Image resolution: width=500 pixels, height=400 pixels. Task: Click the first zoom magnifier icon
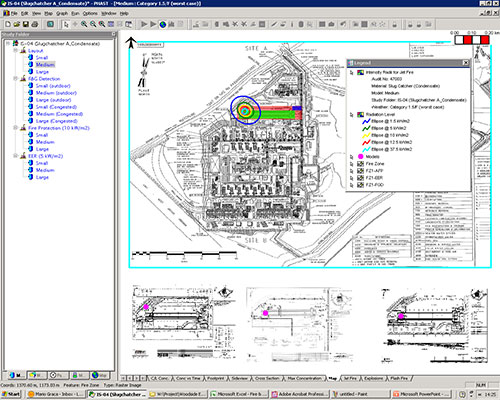coord(84,24)
